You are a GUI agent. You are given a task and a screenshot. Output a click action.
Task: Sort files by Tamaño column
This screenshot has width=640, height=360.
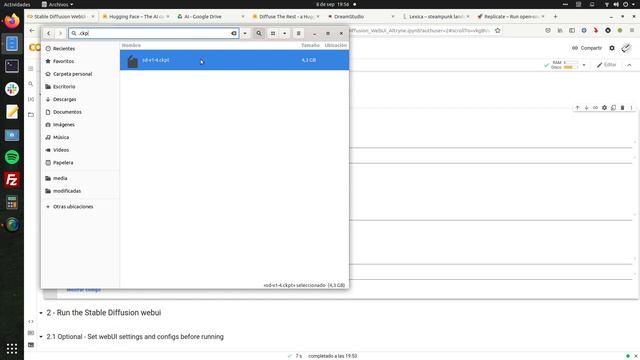[x=310, y=45]
